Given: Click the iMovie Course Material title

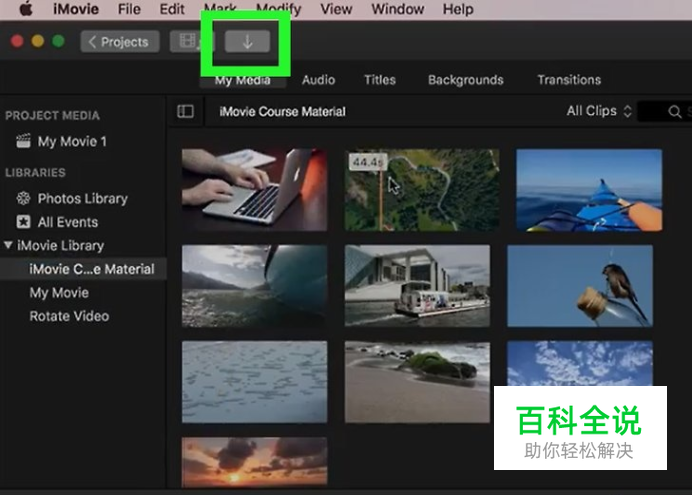Looking at the screenshot, I should (282, 112).
